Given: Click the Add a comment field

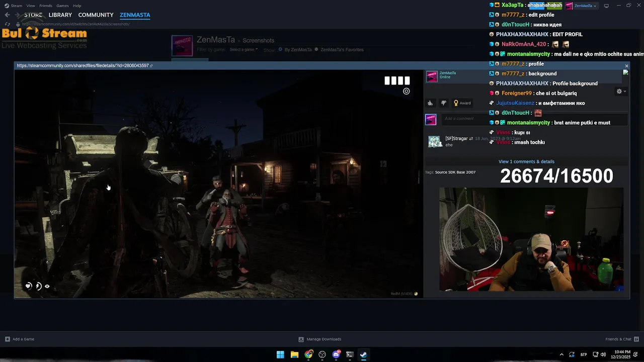Looking at the screenshot, I should 534,119.
